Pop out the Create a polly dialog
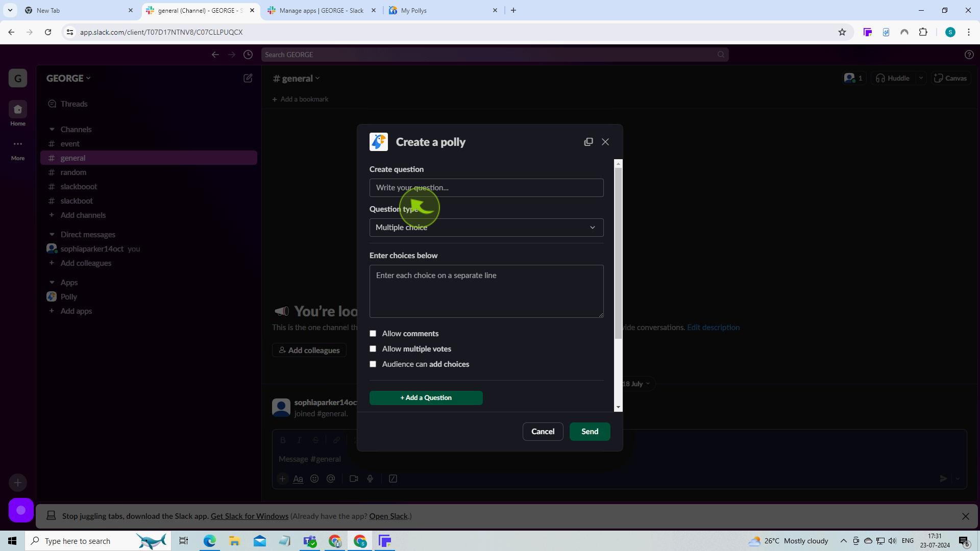Image resolution: width=980 pixels, height=551 pixels. pyautogui.click(x=589, y=142)
